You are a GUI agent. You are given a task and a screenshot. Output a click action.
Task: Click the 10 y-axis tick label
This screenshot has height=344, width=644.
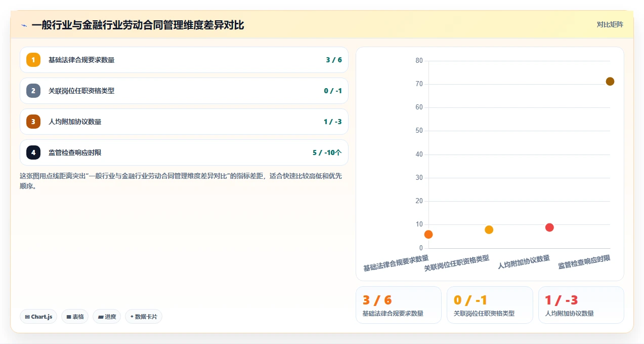(419, 224)
